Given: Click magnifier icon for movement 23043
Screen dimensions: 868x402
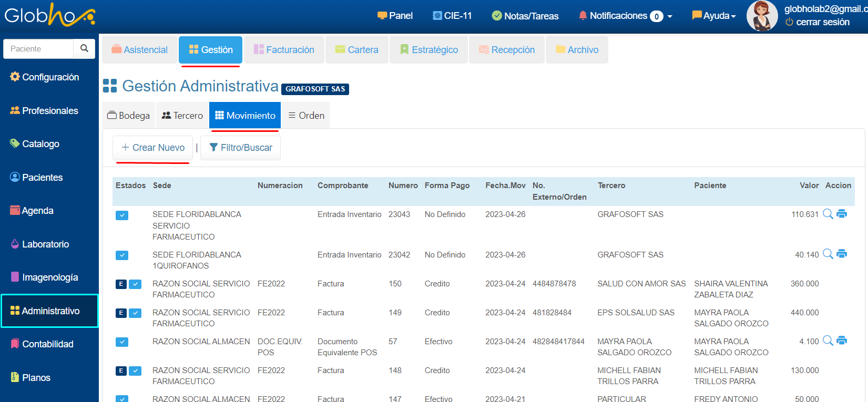Looking at the screenshot, I should coord(828,214).
